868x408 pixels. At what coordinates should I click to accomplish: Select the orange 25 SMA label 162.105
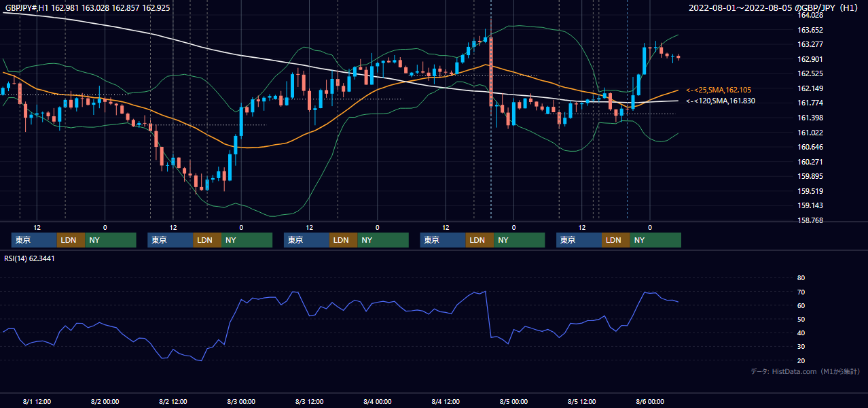[x=719, y=90]
